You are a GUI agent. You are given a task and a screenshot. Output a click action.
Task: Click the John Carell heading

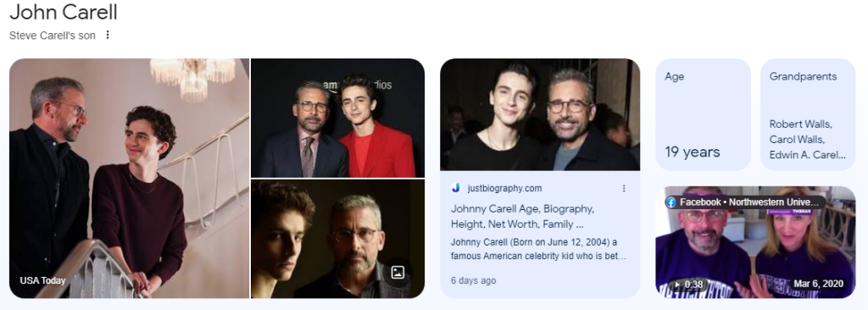[64, 12]
